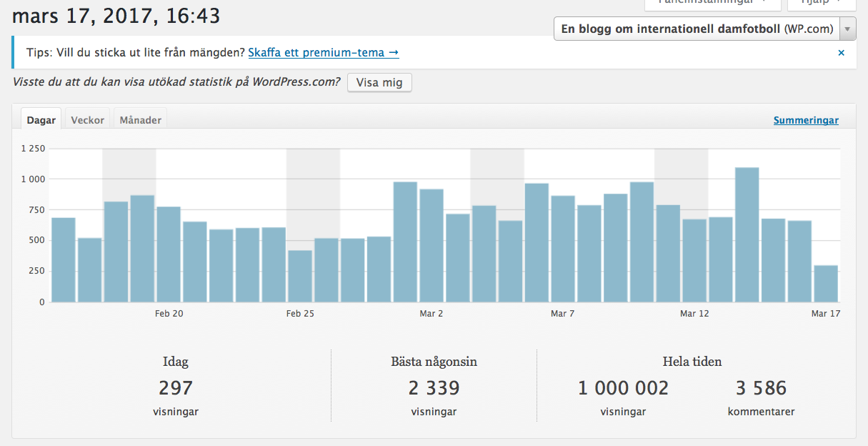Select the tallest bar in the chart

tap(747, 234)
